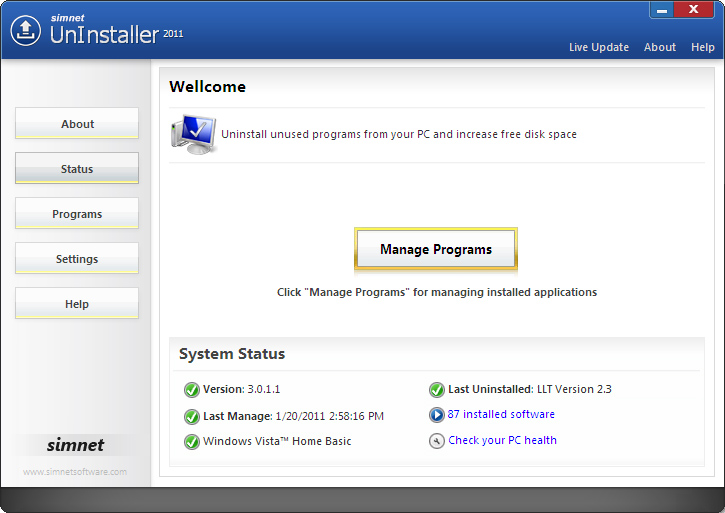
Task: Open About in the top-right header menu
Action: 660,47
